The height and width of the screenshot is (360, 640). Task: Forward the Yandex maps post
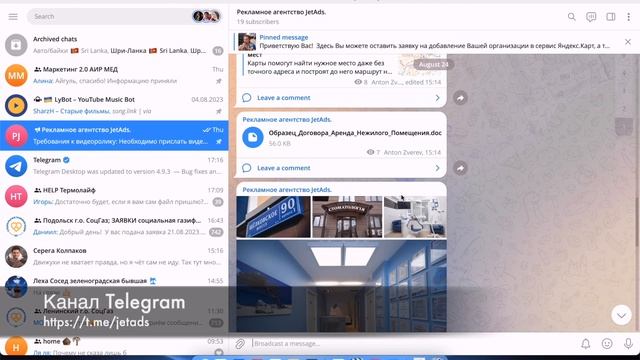460,98
